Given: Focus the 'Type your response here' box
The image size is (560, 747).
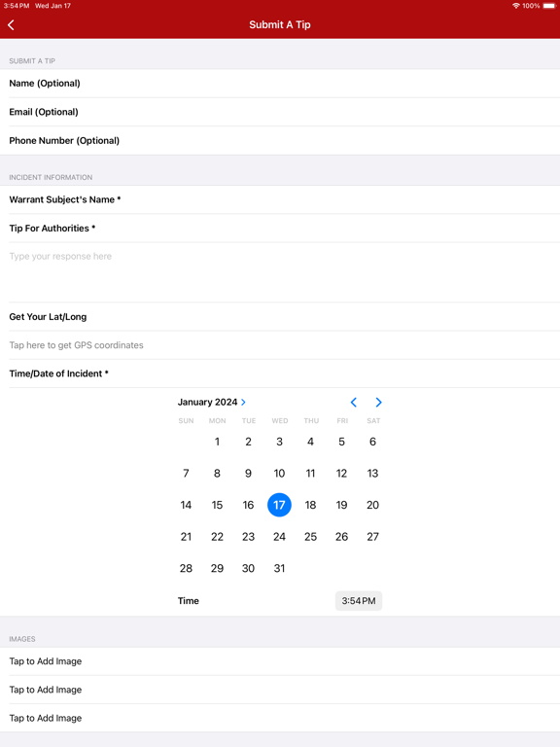Looking at the screenshot, I should pyautogui.click(x=280, y=272).
